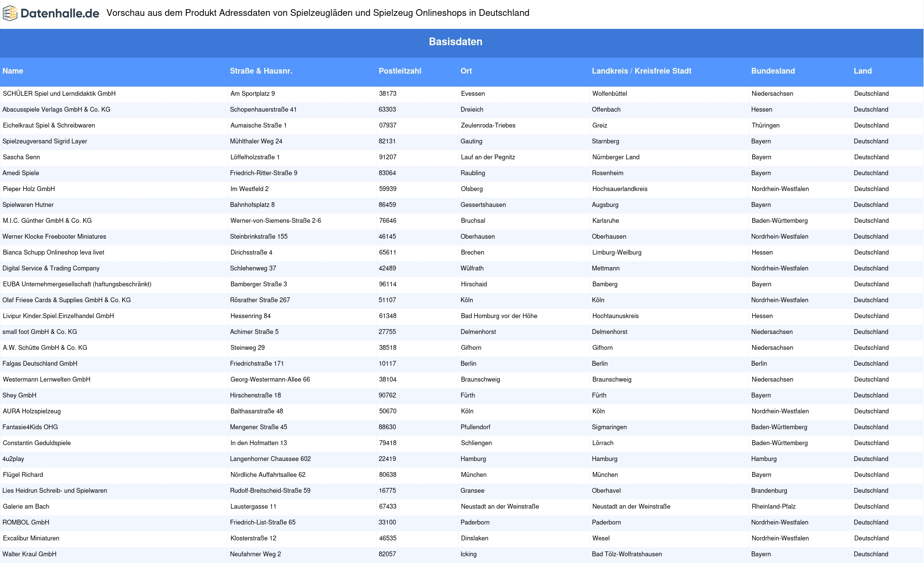The width and height of the screenshot is (924, 563).
Task: Select district Limburg-Weilburg
Action: click(617, 253)
